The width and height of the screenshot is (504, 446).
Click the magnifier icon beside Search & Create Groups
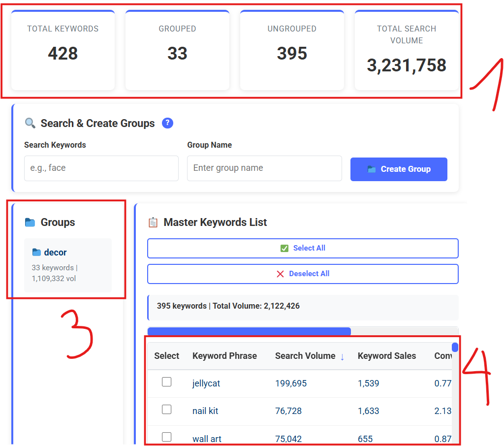point(30,124)
